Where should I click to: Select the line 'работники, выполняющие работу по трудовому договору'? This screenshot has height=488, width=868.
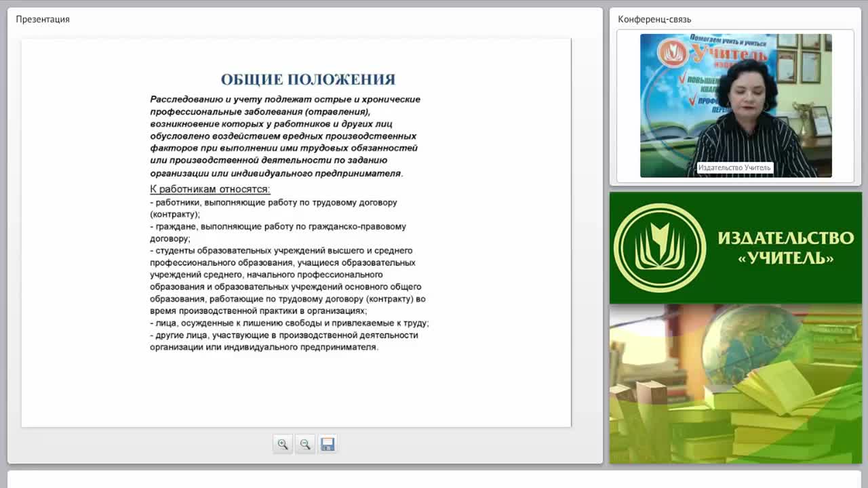pos(273,203)
